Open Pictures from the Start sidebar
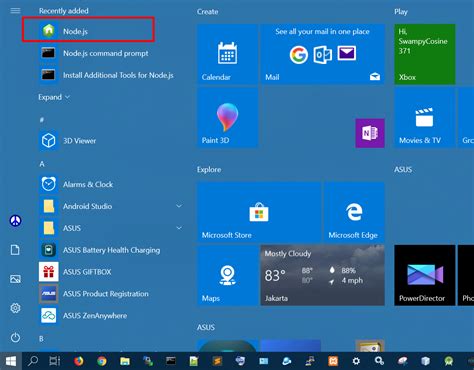 point(15,279)
